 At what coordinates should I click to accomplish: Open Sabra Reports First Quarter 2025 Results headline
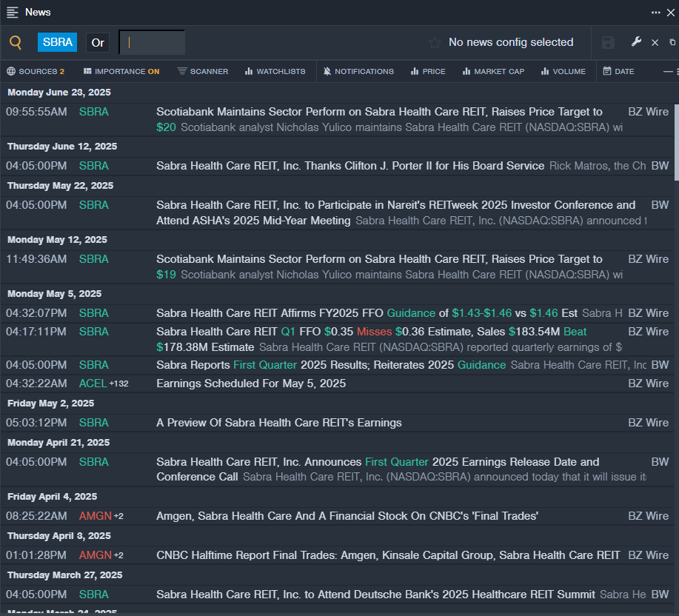[331, 365]
